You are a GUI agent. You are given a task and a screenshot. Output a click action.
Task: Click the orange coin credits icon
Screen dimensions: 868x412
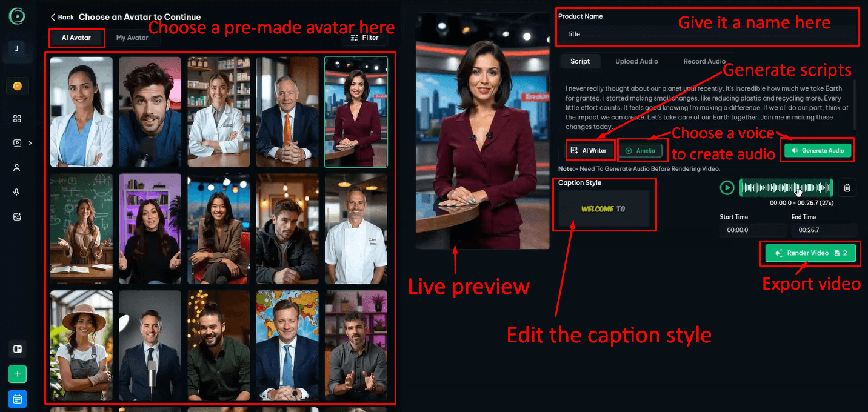(17, 86)
